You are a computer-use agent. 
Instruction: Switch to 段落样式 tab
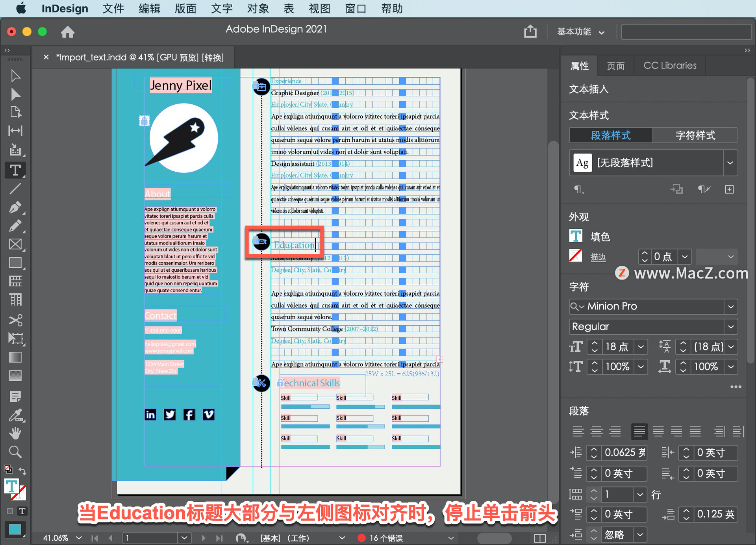pyautogui.click(x=611, y=136)
